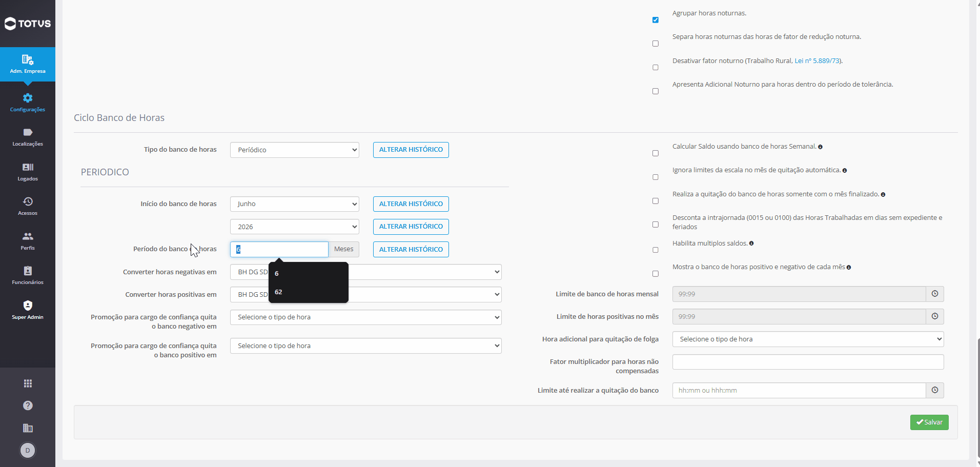Click the TOTVS logo

tap(28, 24)
